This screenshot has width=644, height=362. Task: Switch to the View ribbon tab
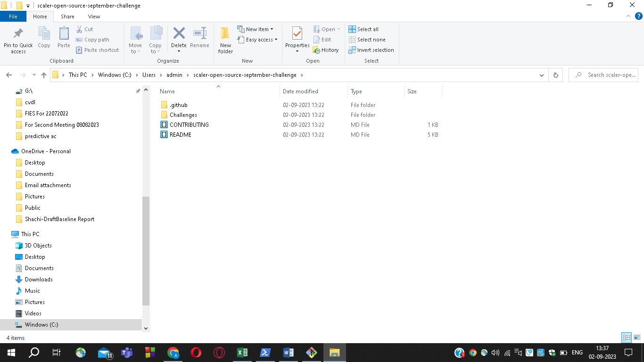94,16
